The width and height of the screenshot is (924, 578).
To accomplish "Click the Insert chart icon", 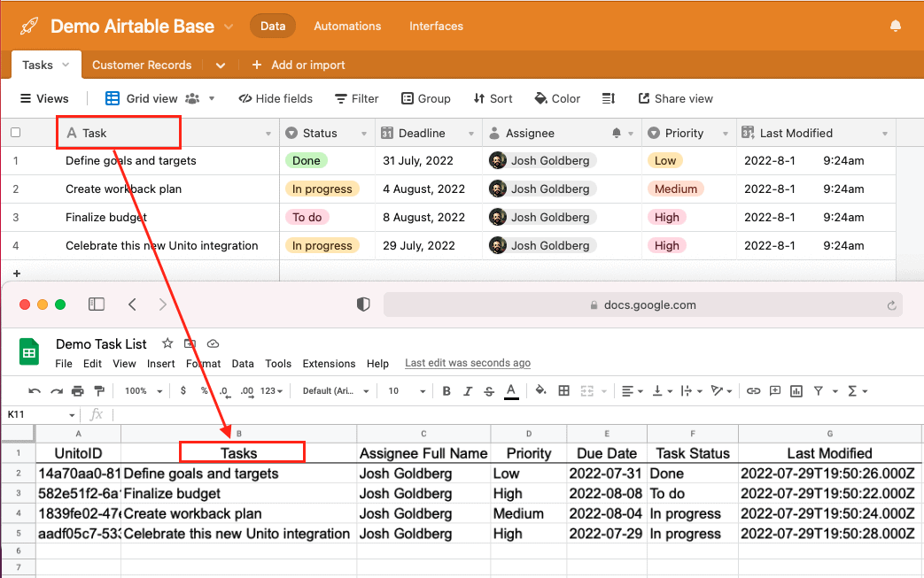I will coord(796,391).
